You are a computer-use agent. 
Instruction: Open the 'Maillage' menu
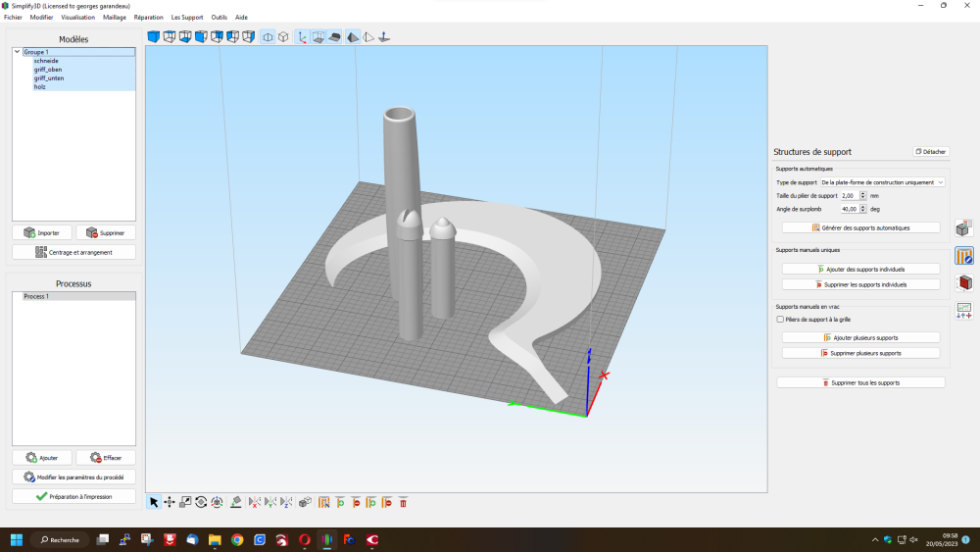pyautogui.click(x=114, y=18)
